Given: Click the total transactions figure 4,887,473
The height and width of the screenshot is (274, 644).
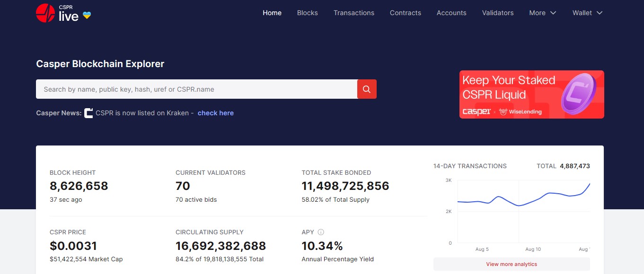Looking at the screenshot, I should (575, 166).
